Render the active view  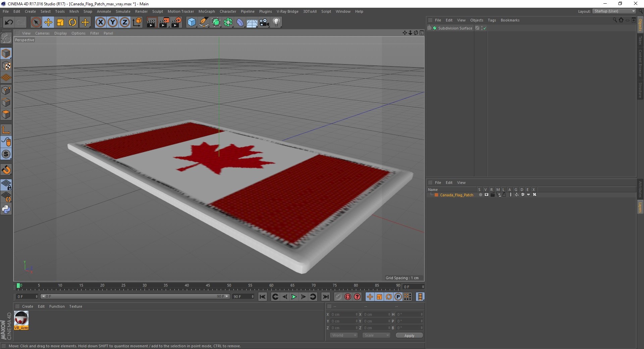click(152, 22)
